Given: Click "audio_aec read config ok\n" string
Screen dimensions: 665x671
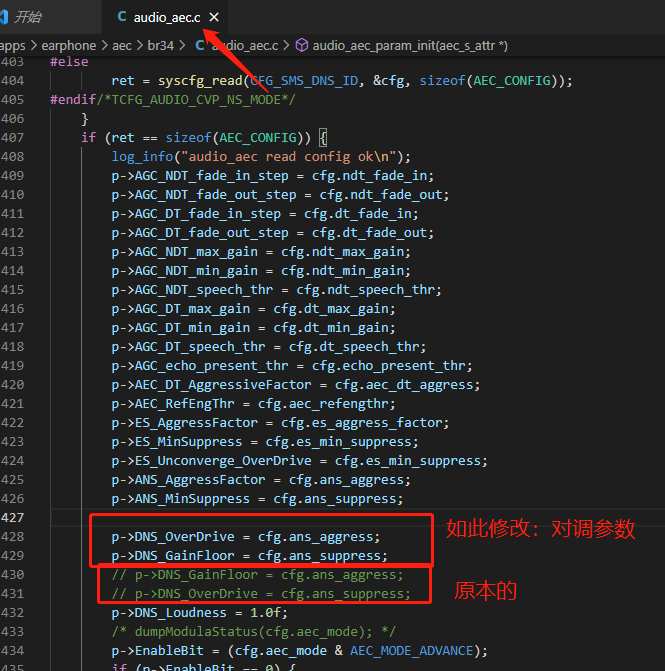Looking at the screenshot, I should pos(289,157).
